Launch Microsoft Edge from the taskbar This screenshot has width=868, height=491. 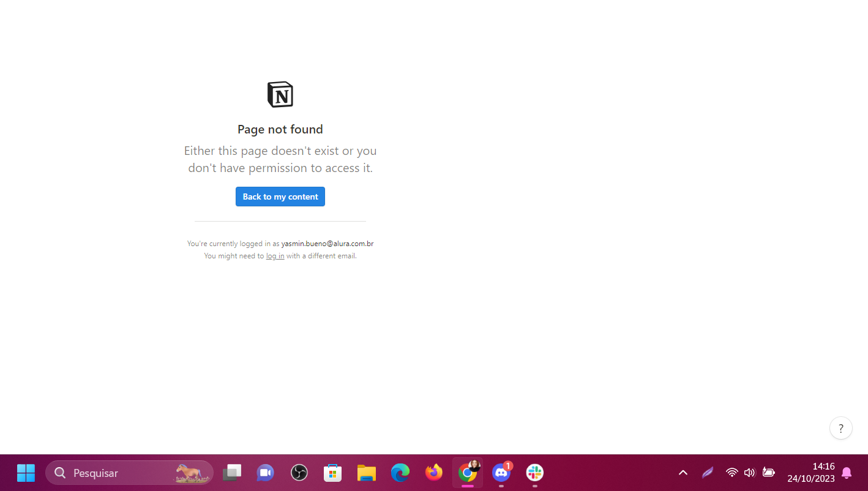click(x=400, y=473)
